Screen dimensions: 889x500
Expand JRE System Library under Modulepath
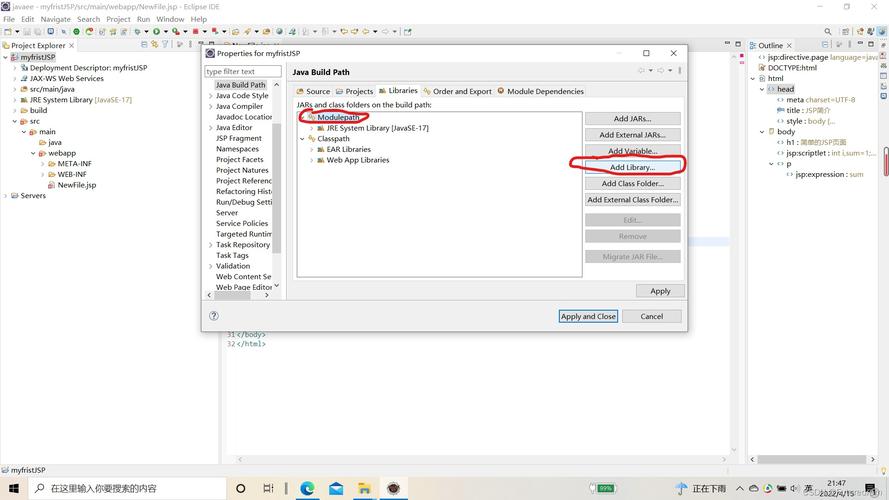312,128
